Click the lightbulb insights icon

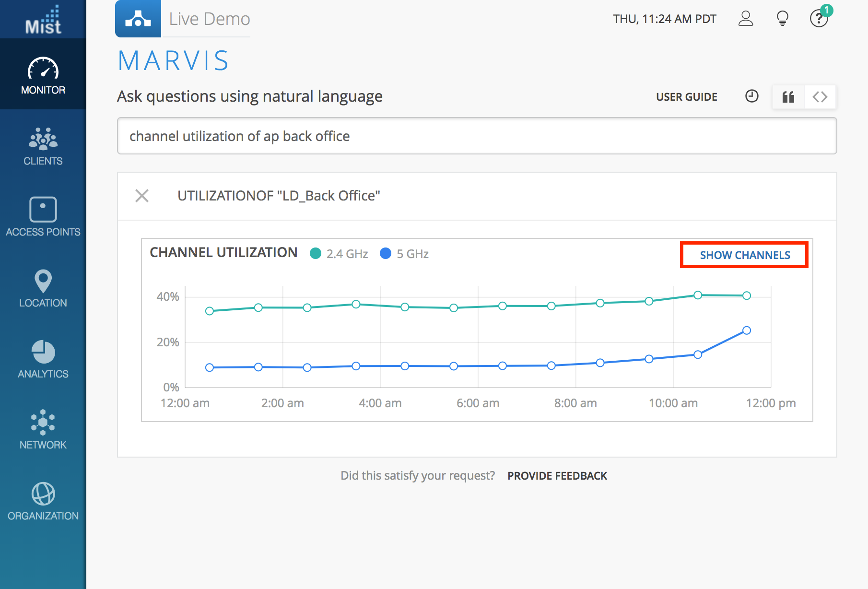[x=782, y=19]
